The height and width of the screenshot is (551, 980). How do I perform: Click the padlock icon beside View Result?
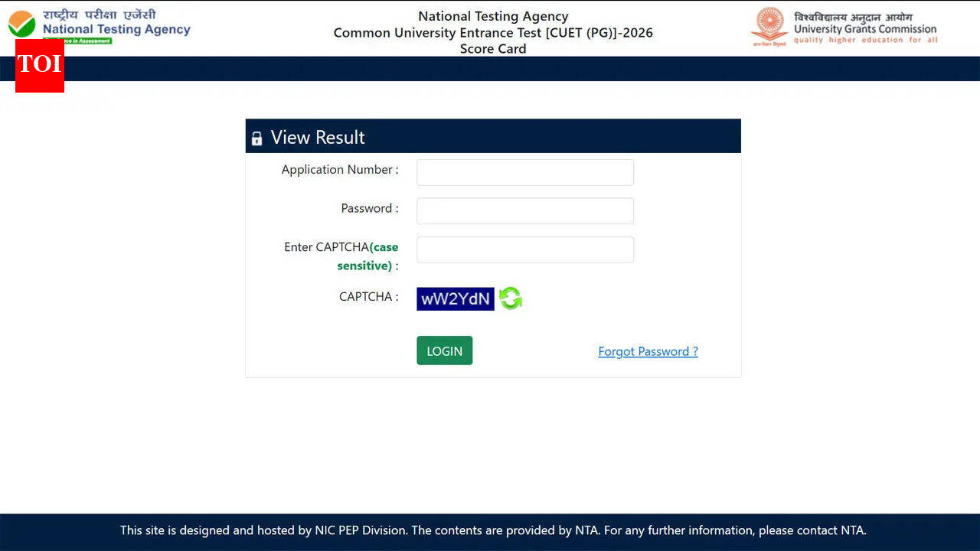(257, 138)
